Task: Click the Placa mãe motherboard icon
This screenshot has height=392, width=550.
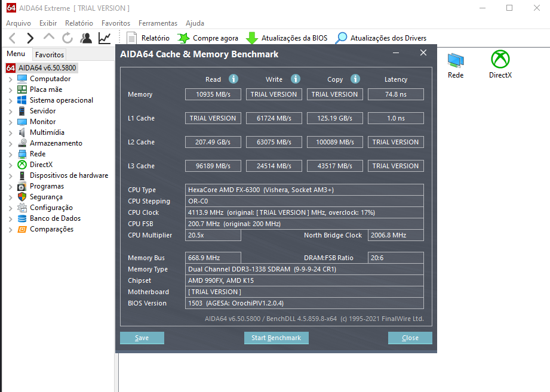Action: point(22,89)
